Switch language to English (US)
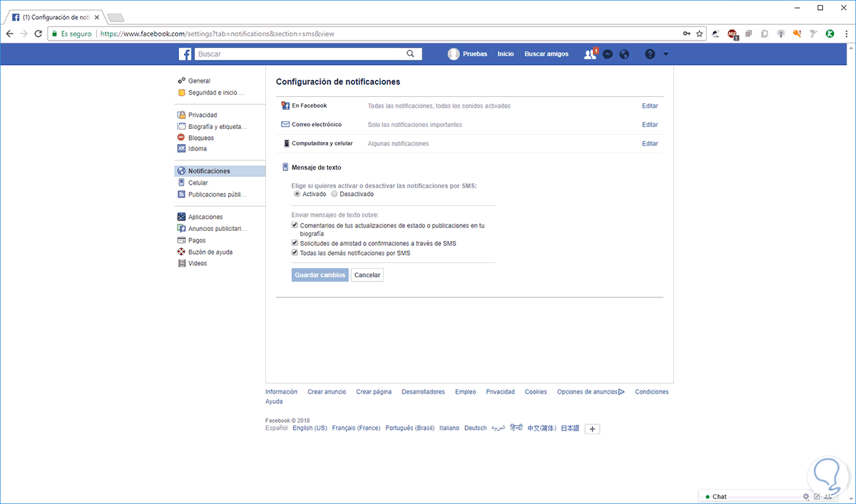The image size is (856, 504). pyautogui.click(x=310, y=428)
